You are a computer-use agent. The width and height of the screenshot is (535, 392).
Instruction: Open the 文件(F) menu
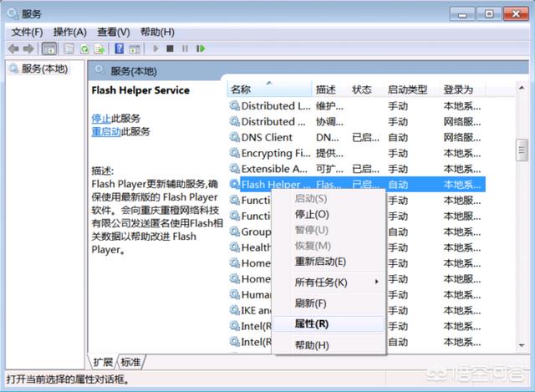coord(28,32)
